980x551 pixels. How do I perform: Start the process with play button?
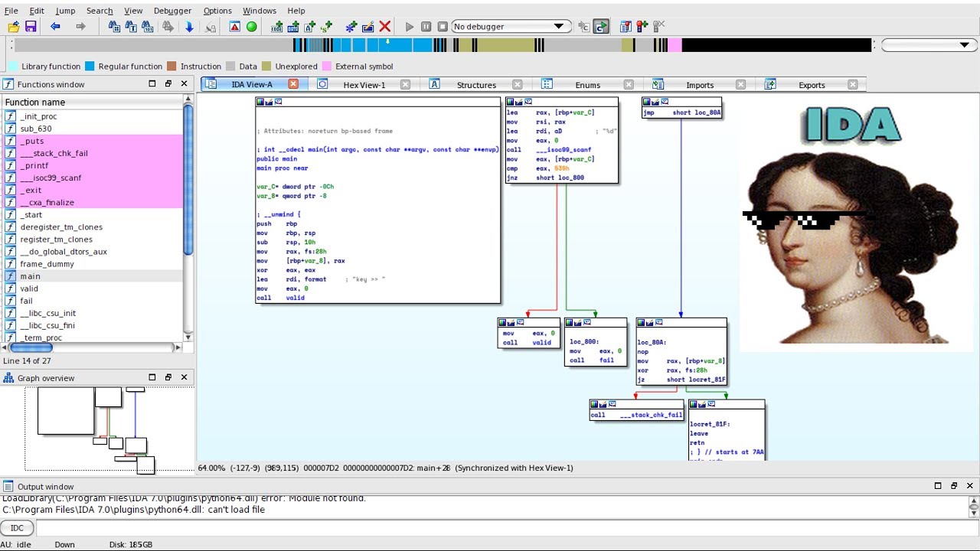(x=410, y=27)
